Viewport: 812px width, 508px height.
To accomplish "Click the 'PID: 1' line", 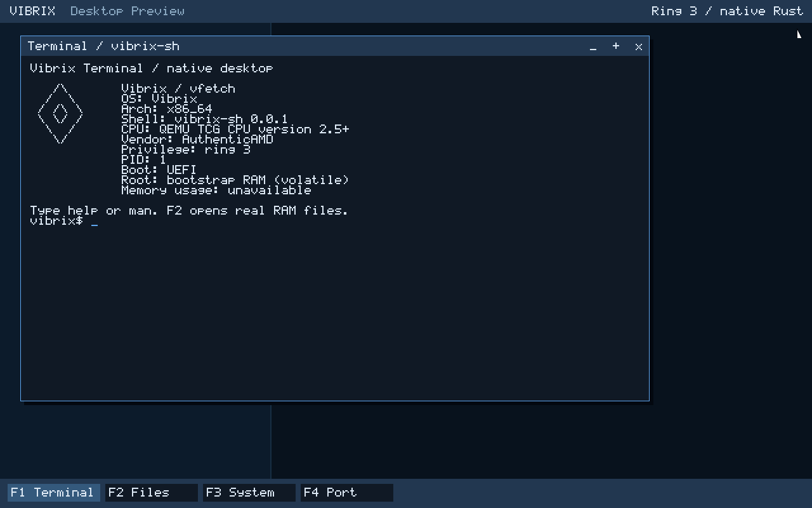I will tap(144, 160).
